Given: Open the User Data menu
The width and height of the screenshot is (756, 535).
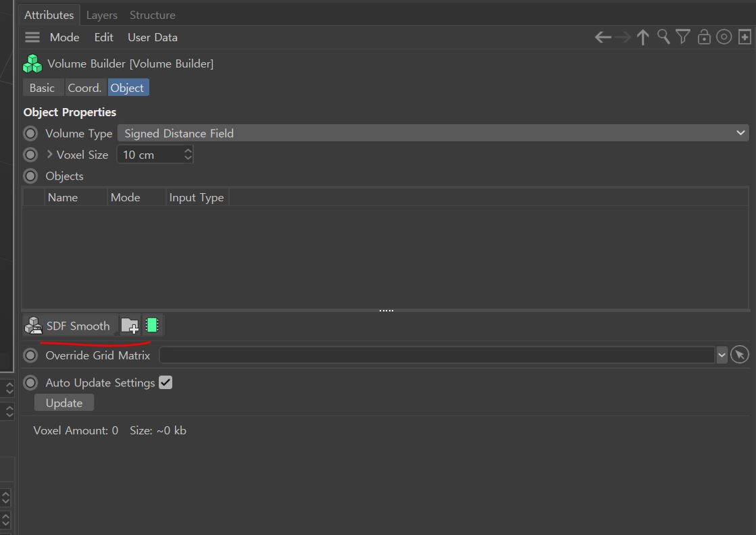Looking at the screenshot, I should 153,38.
